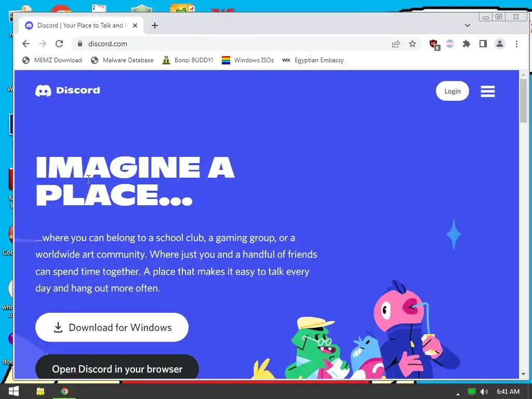
Task: Open the Chrome profile avatar
Action: pyautogui.click(x=500, y=44)
